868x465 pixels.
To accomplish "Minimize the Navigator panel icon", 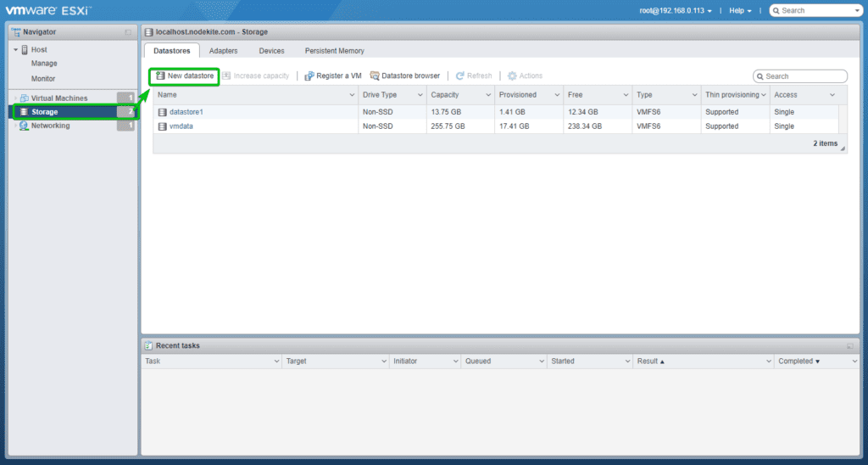I will coord(129,33).
